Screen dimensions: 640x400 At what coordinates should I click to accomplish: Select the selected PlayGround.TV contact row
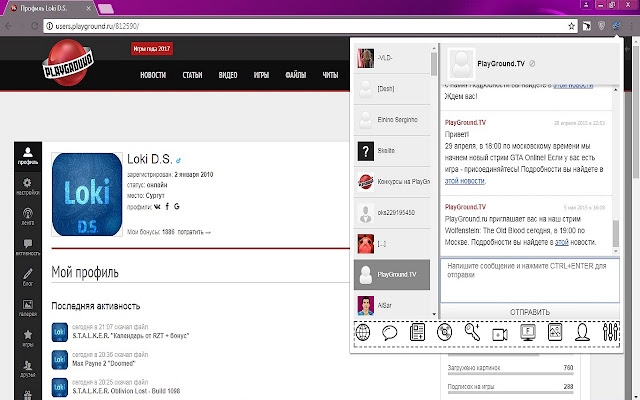pyautogui.click(x=392, y=275)
